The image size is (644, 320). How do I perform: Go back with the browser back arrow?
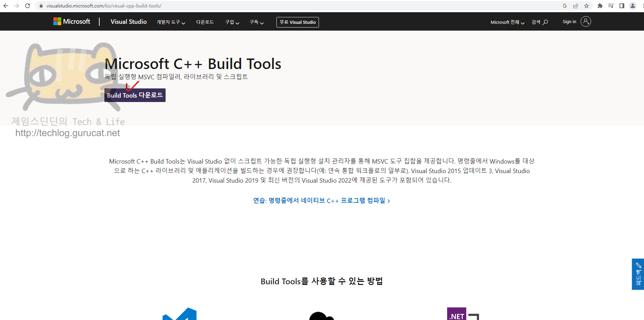point(6,6)
